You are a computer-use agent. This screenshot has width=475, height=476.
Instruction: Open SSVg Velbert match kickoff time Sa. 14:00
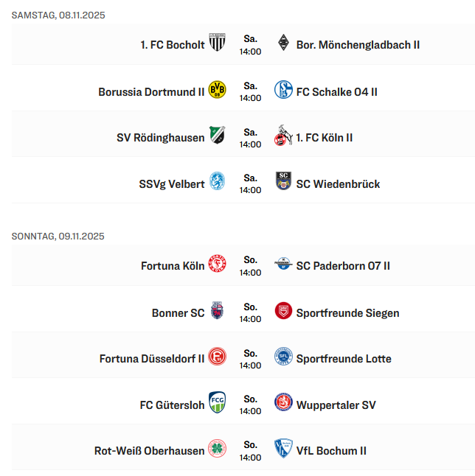[x=250, y=184]
